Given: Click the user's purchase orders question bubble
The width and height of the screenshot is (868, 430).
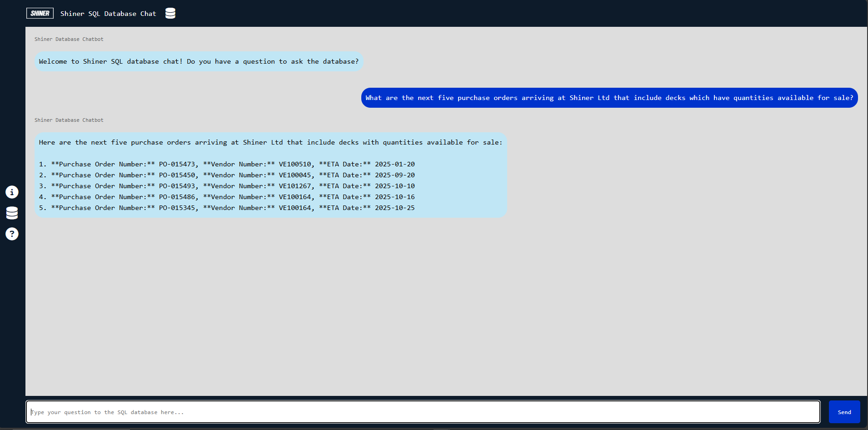Looking at the screenshot, I should (x=609, y=98).
